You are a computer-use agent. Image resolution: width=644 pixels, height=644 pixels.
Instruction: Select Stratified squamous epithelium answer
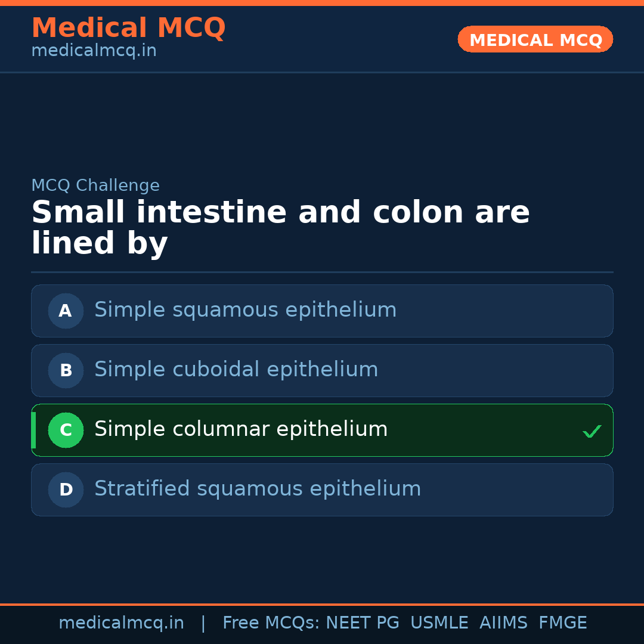[258, 489]
